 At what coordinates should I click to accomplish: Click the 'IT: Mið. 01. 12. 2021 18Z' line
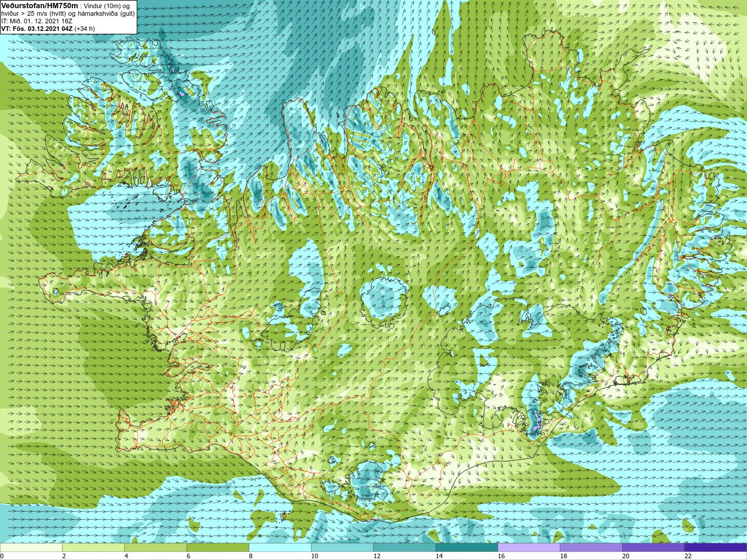click(37, 21)
